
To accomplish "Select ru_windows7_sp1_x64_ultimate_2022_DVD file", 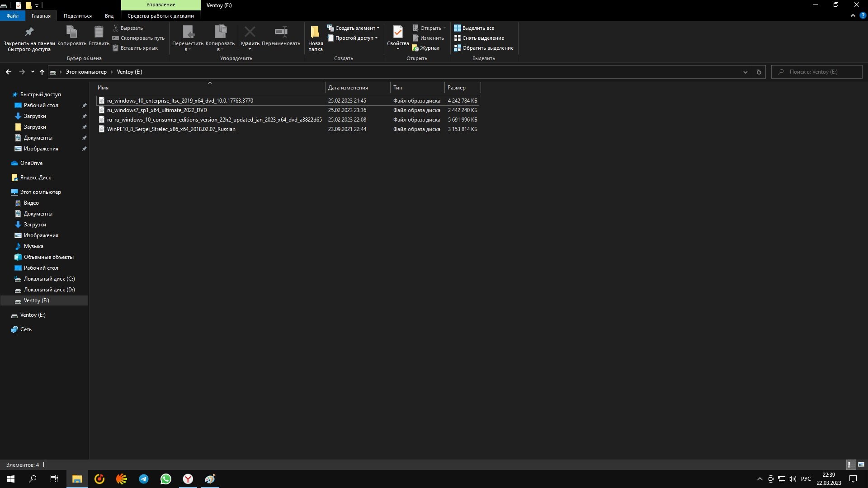I will pos(288,110).
